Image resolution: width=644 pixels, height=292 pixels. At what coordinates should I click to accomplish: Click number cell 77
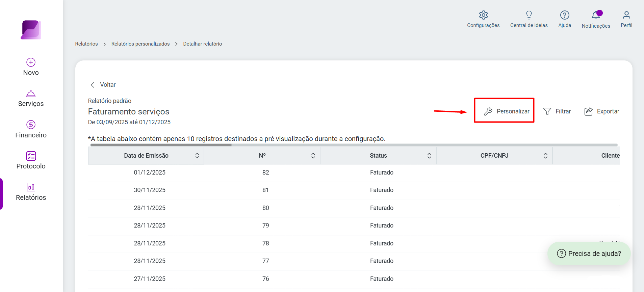point(266,261)
